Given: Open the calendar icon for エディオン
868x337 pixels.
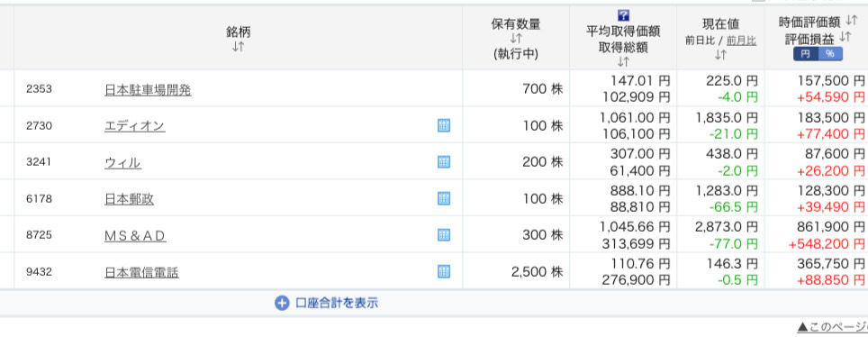Looking at the screenshot, I should click(443, 125).
